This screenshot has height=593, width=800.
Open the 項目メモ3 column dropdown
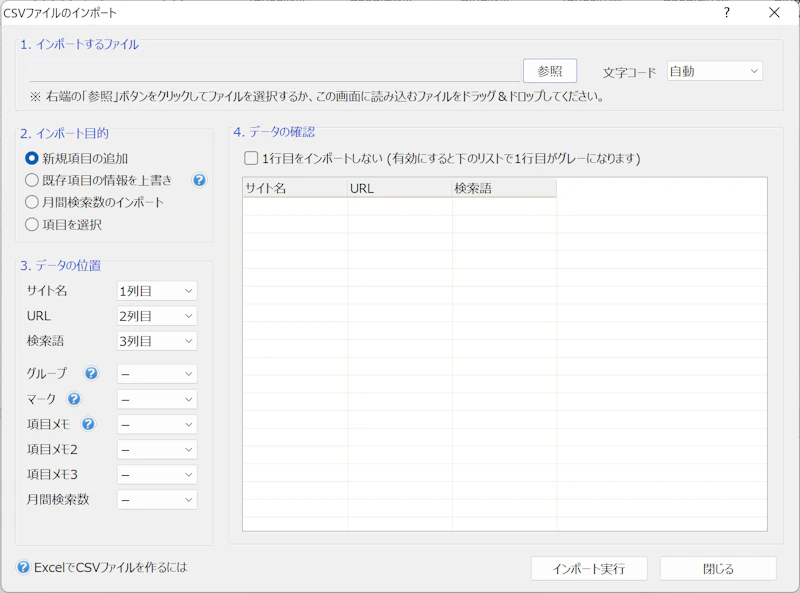click(x=157, y=475)
